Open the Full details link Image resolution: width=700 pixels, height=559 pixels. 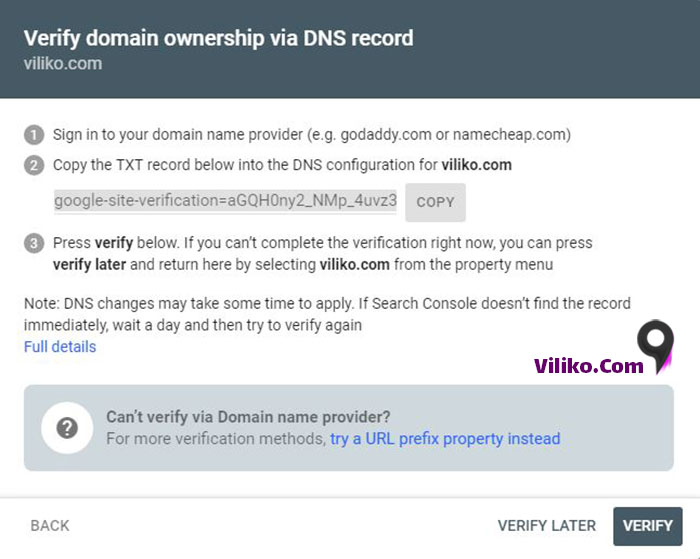[x=60, y=347]
